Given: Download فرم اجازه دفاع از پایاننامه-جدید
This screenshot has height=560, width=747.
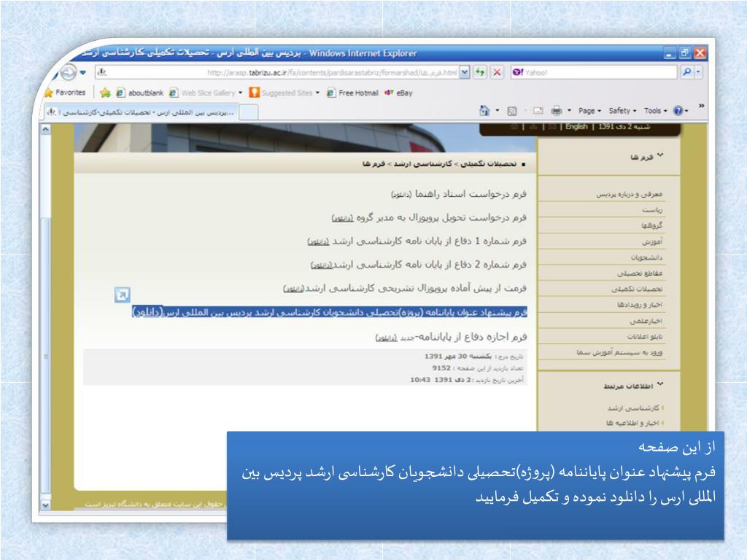Looking at the screenshot, I should click(387, 338).
